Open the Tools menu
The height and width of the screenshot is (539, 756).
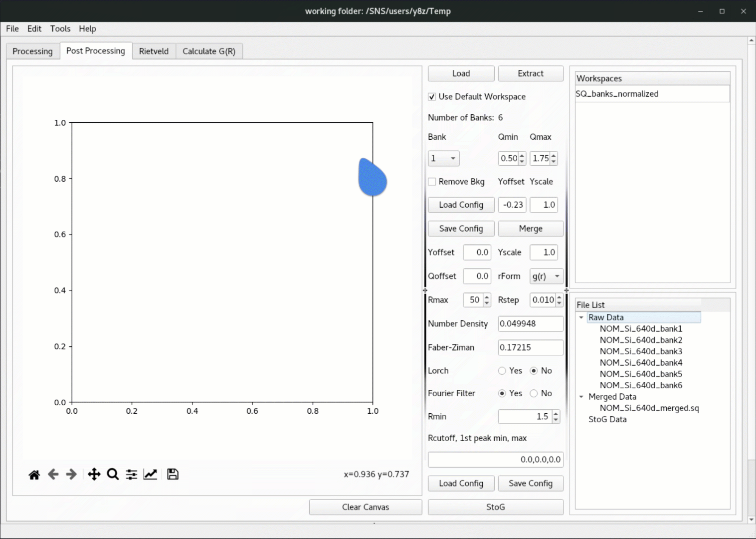[x=60, y=29]
